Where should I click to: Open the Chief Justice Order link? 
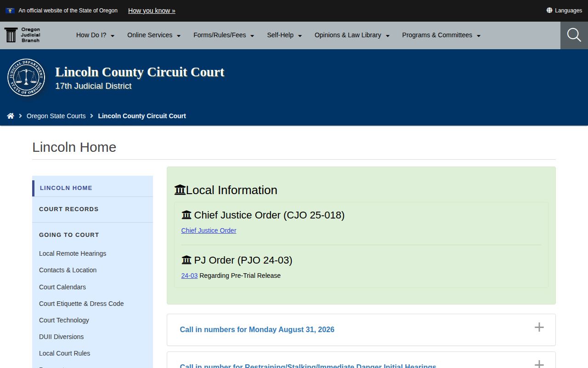(x=209, y=230)
